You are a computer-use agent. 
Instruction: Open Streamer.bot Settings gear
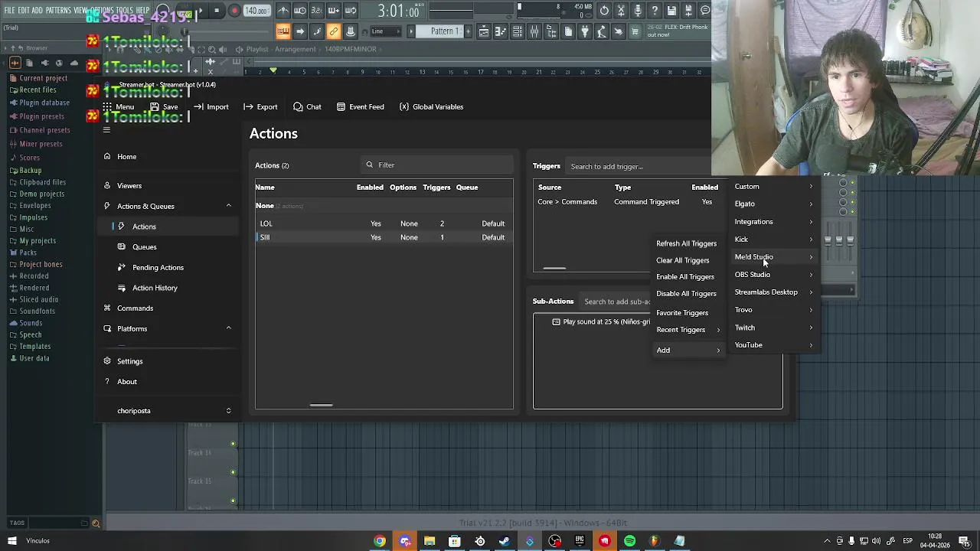pos(107,361)
